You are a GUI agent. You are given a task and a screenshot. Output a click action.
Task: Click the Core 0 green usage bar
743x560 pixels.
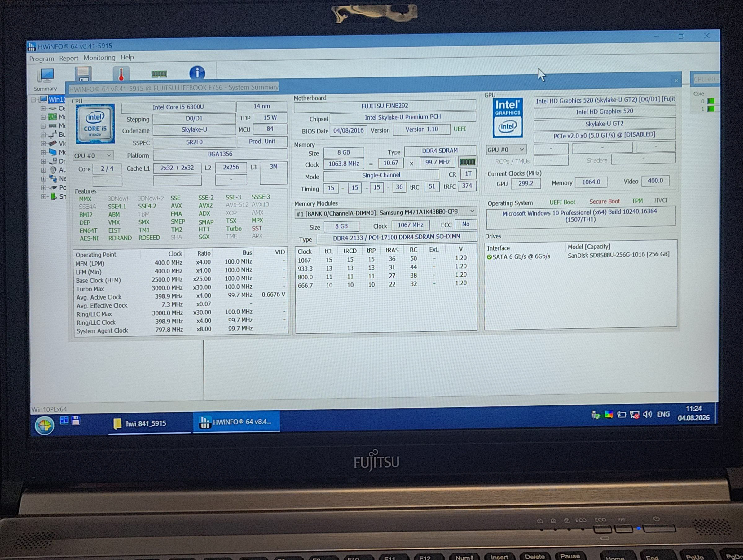pyautogui.click(x=710, y=101)
